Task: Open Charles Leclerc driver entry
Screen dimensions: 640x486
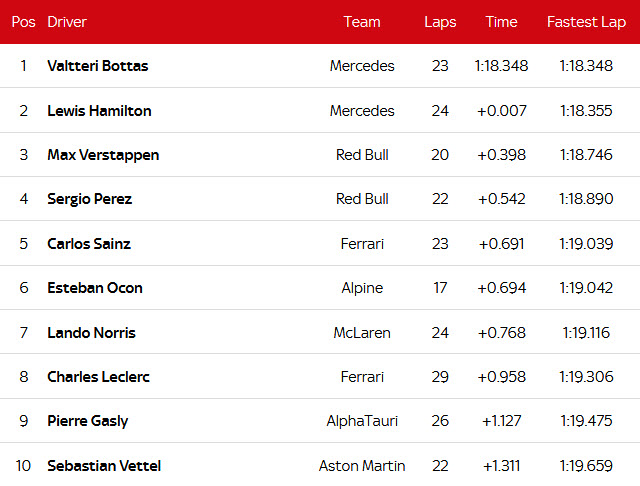Action: (97, 377)
